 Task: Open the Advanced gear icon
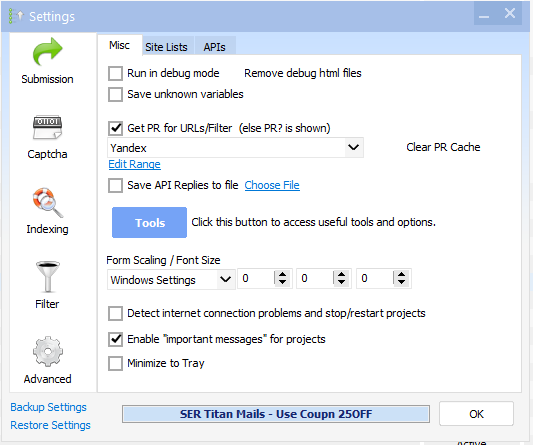[48, 352]
